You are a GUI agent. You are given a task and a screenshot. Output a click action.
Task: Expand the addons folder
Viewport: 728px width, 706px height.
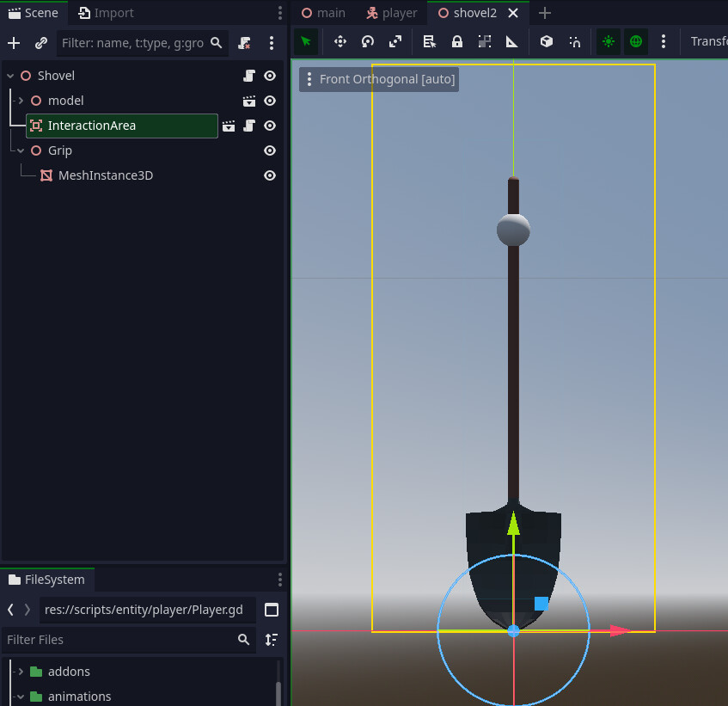point(21,672)
